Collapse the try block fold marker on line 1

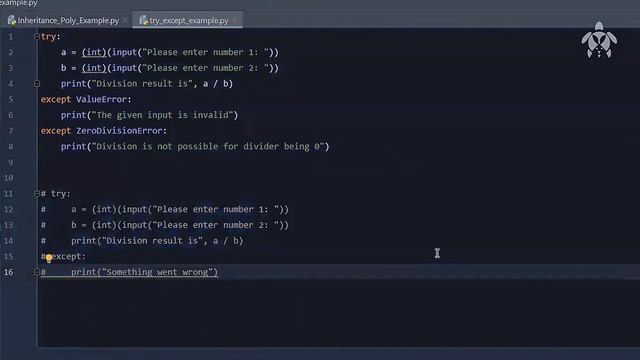[37, 37]
